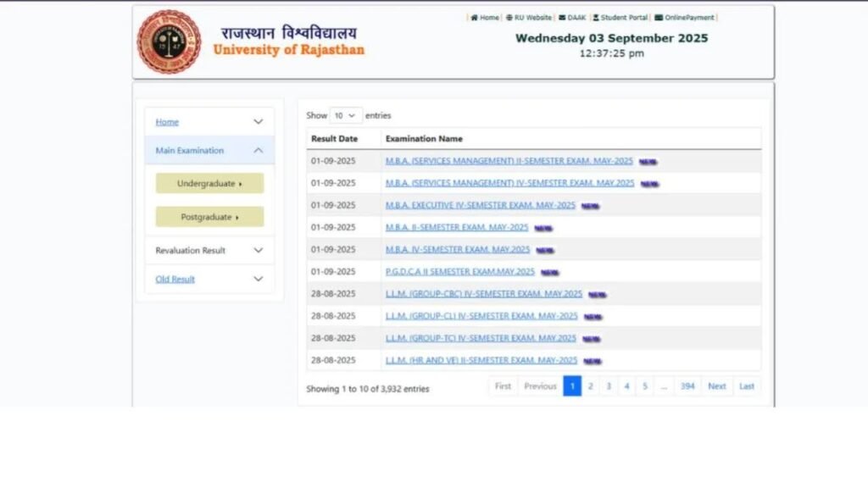Viewport: 868px width, 488px height.
Task: Click the card icon beside OnlinePayment
Action: 659,18
